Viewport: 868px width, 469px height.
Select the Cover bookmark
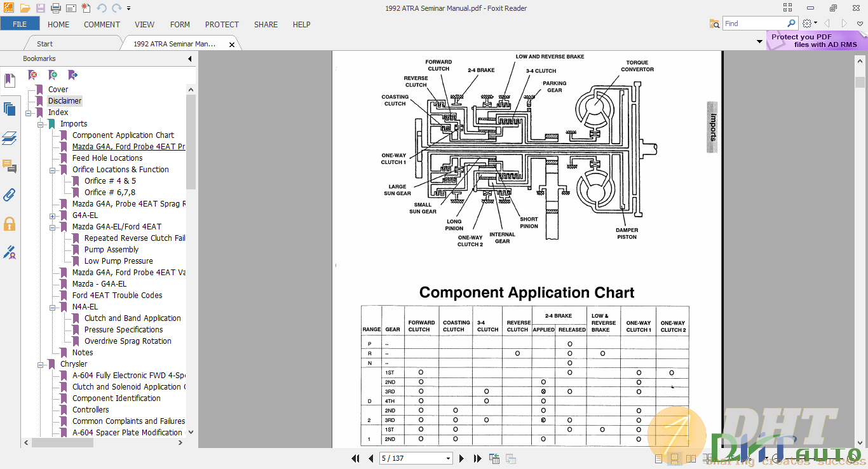(58, 90)
